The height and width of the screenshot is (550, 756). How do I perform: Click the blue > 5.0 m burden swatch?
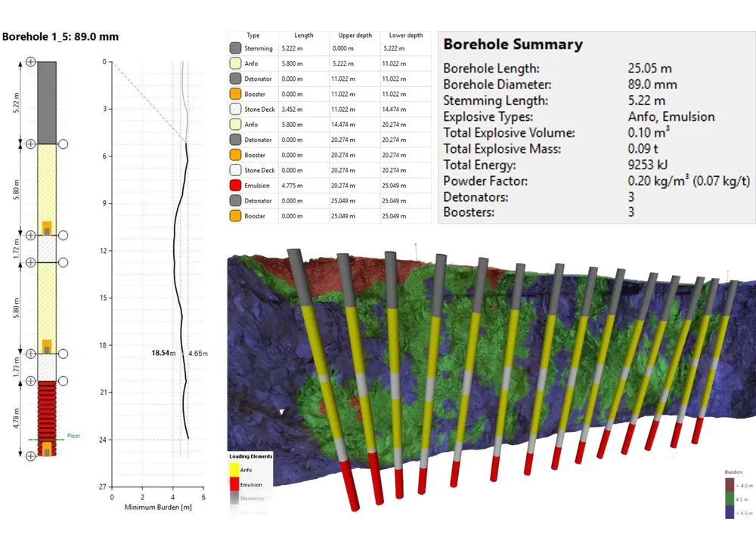(730, 512)
